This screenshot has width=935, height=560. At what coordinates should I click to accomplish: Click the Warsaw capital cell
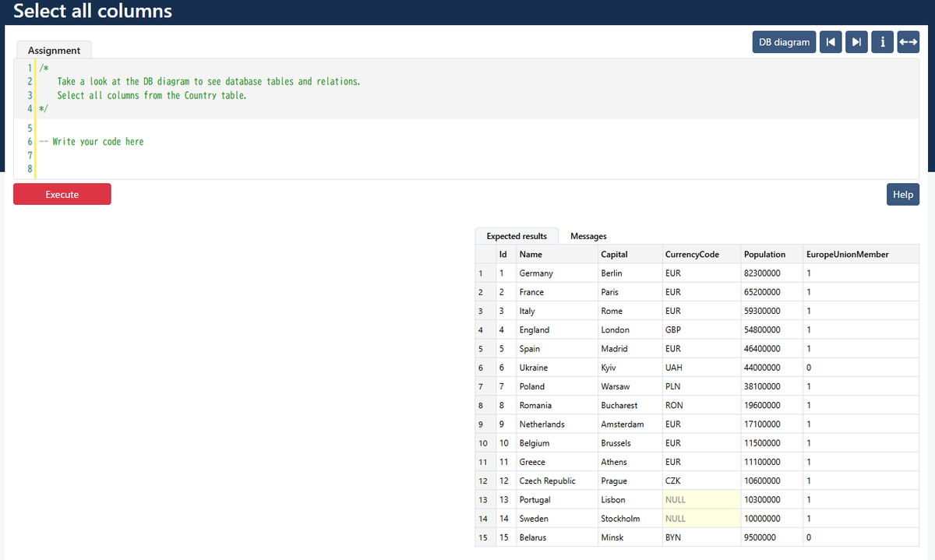coord(630,386)
